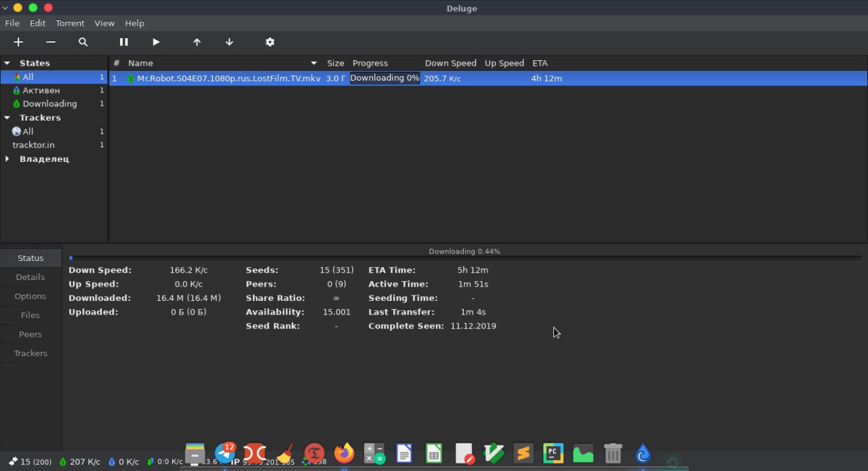The width and height of the screenshot is (868, 471).
Task: Move torrent up in queue
Action: [197, 42]
